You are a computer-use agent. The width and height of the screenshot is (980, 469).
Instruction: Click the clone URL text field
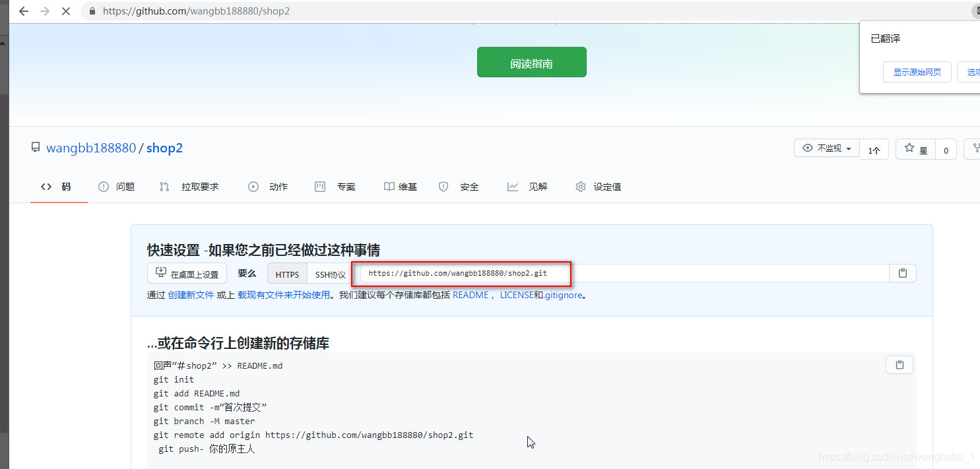(x=625, y=273)
